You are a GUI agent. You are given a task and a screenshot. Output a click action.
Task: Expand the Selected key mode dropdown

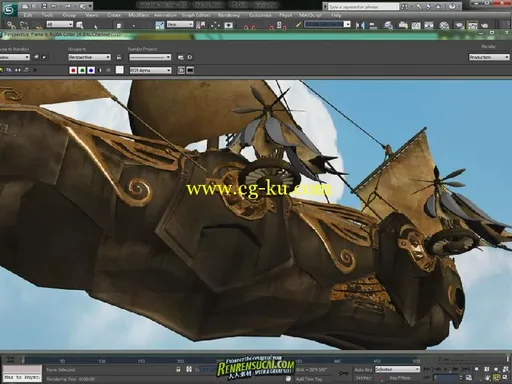397,369
